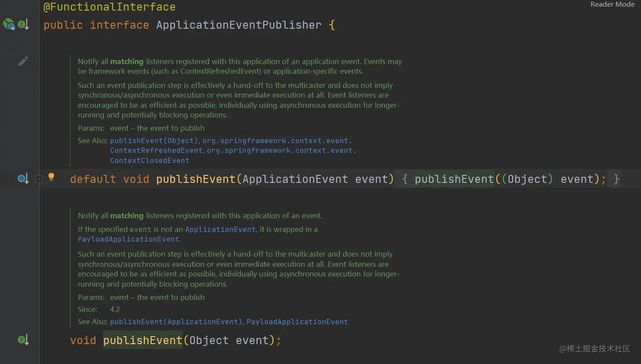Click the 'interface' keyword
Screen dimensions: 641x364
[119, 25]
